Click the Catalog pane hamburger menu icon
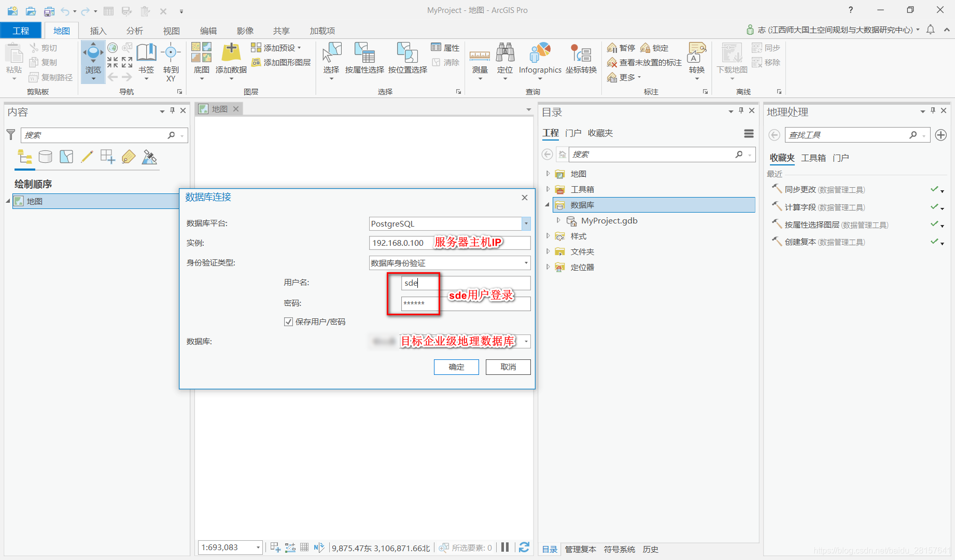The height and width of the screenshot is (560, 955). pyautogui.click(x=749, y=134)
